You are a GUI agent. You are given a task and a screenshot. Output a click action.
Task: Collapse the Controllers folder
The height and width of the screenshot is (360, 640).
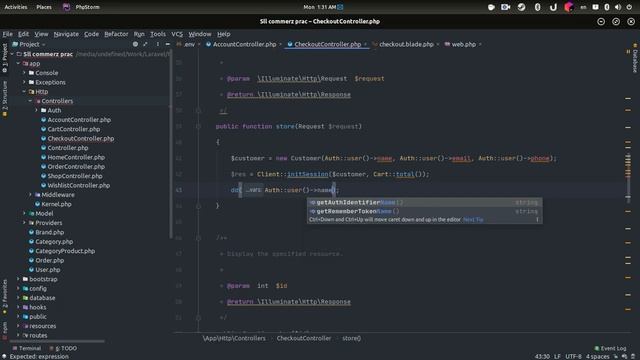click(30, 101)
